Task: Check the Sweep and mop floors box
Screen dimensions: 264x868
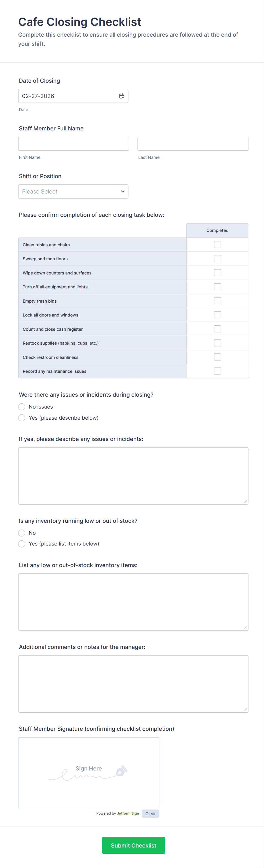Action: coord(217,259)
